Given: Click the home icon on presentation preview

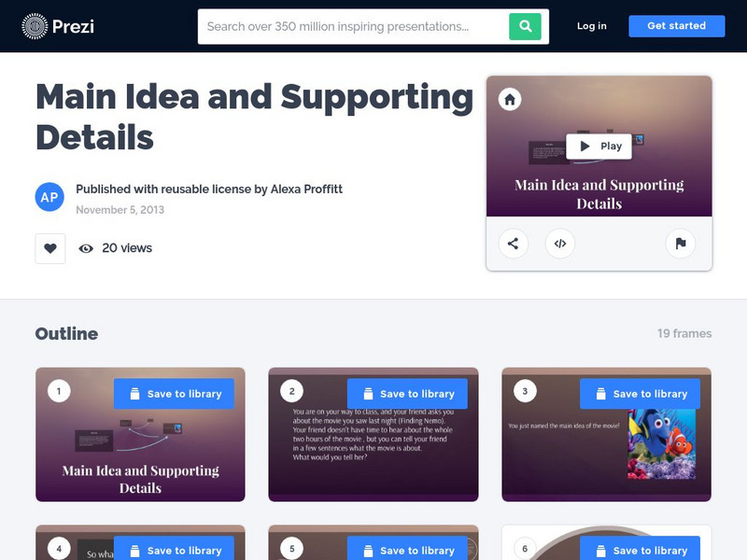Looking at the screenshot, I should (510, 100).
